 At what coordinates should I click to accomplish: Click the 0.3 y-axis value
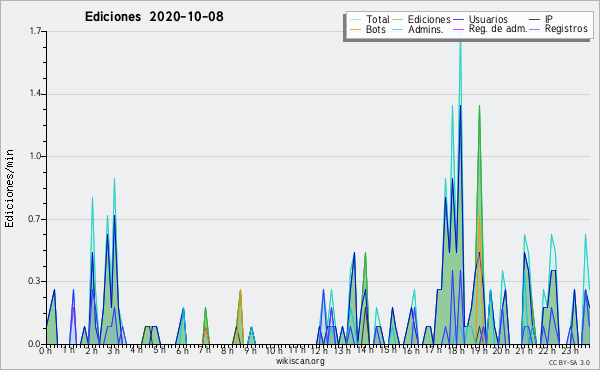tap(34, 281)
